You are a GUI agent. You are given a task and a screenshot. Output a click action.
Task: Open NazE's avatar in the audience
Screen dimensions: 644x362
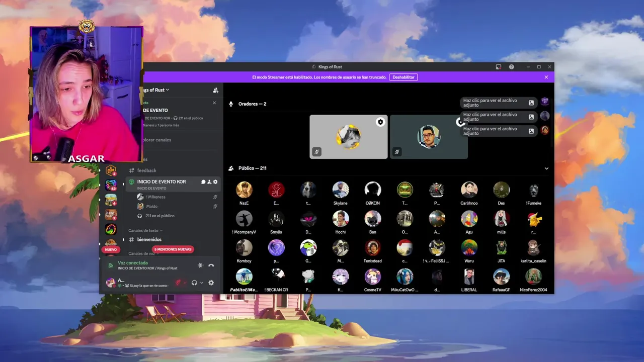[x=244, y=190]
